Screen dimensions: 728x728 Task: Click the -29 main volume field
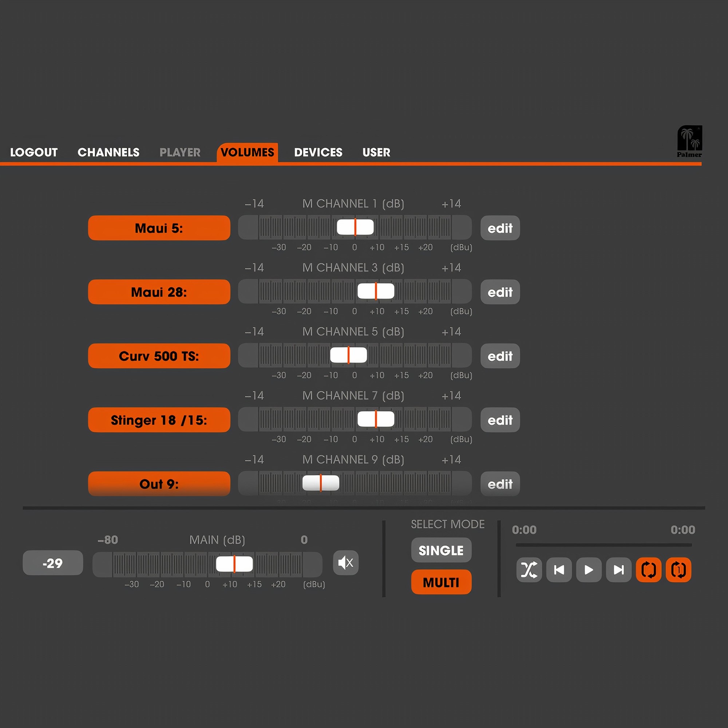53,563
